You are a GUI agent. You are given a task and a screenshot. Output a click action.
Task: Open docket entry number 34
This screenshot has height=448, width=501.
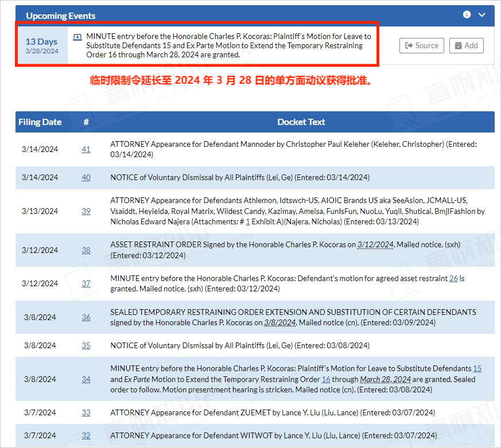86,379
